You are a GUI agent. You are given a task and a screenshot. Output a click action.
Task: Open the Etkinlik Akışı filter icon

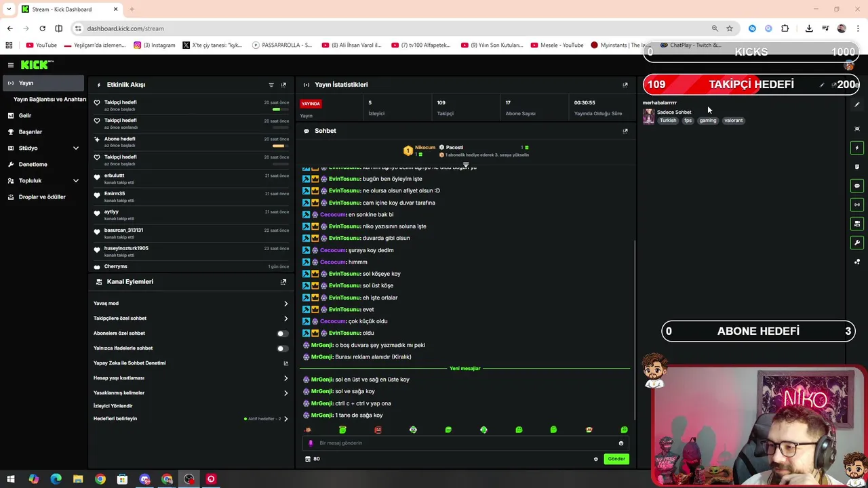[271, 85]
